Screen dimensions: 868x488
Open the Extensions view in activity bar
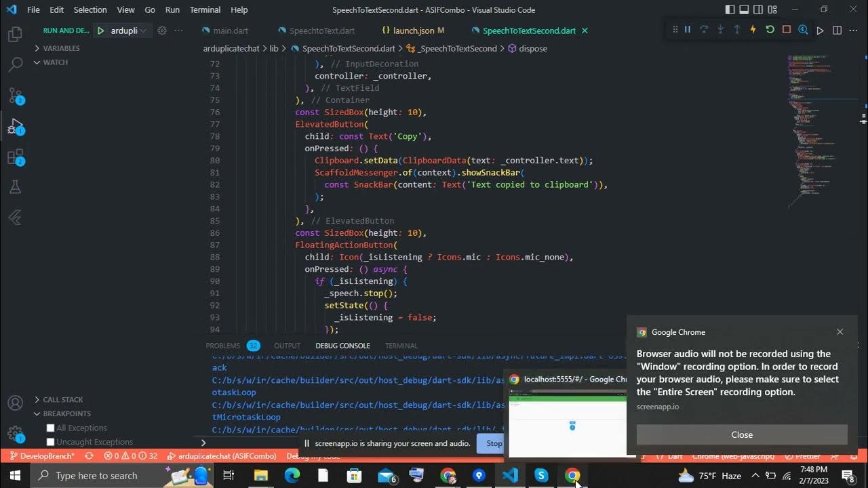click(x=16, y=158)
